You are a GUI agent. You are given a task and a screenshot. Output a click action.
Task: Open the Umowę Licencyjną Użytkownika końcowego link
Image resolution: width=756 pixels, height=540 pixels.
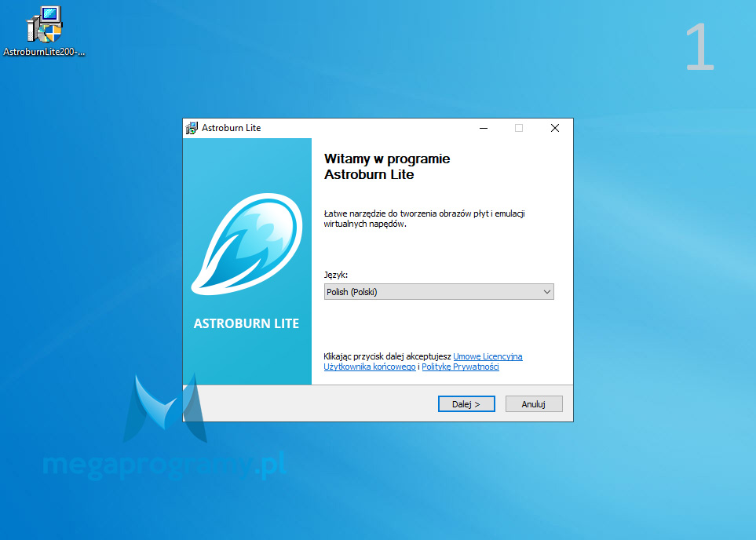coord(488,356)
